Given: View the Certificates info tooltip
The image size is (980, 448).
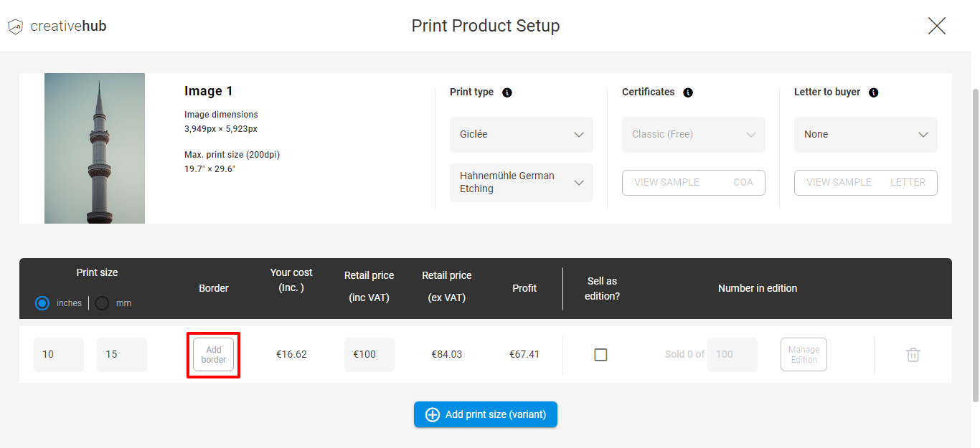Looking at the screenshot, I should click(688, 92).
